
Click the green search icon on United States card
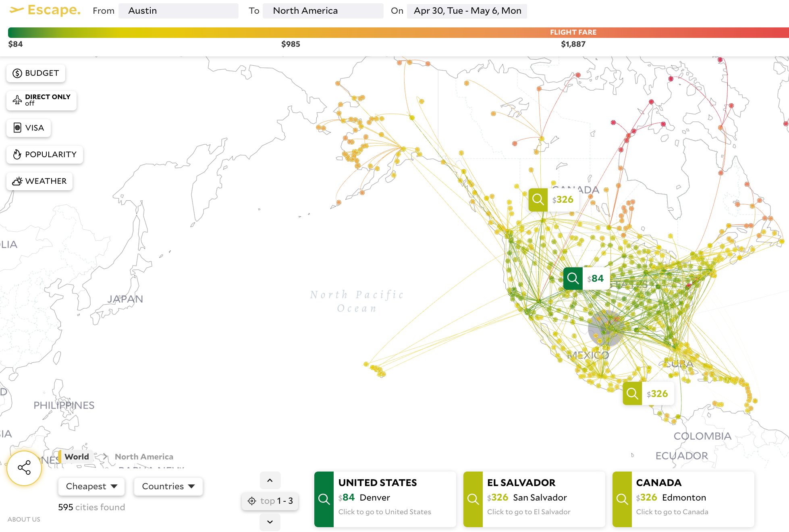click(x=324, y=499)
